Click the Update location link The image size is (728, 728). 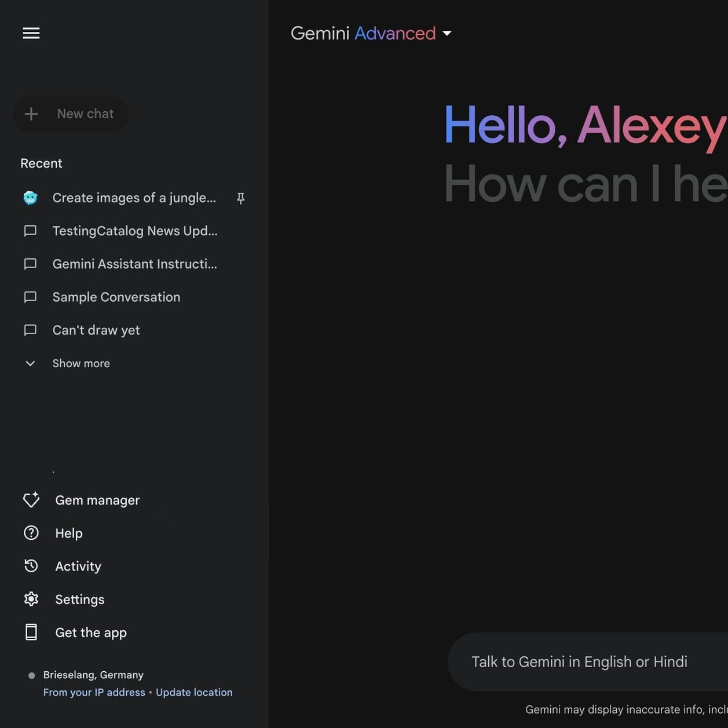click(x=194, y=692)
